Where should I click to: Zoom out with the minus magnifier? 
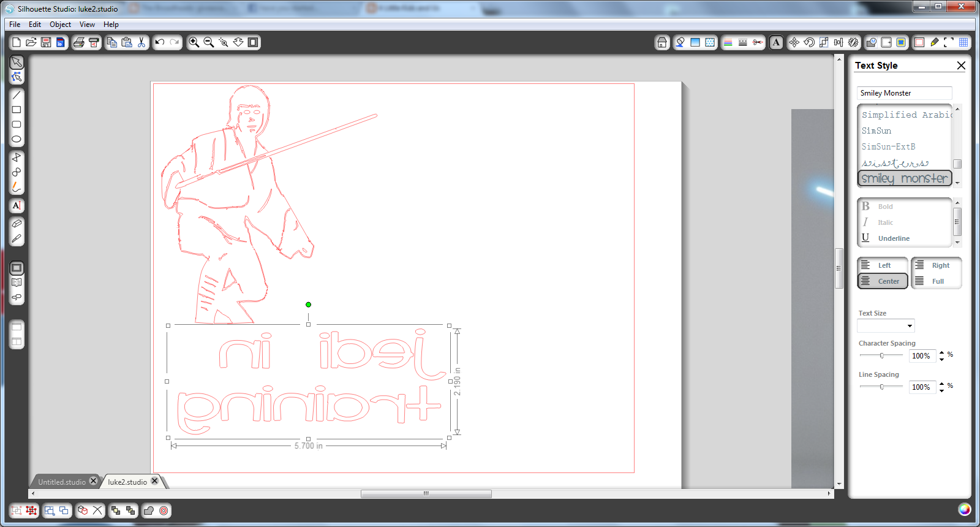[209, 42]
